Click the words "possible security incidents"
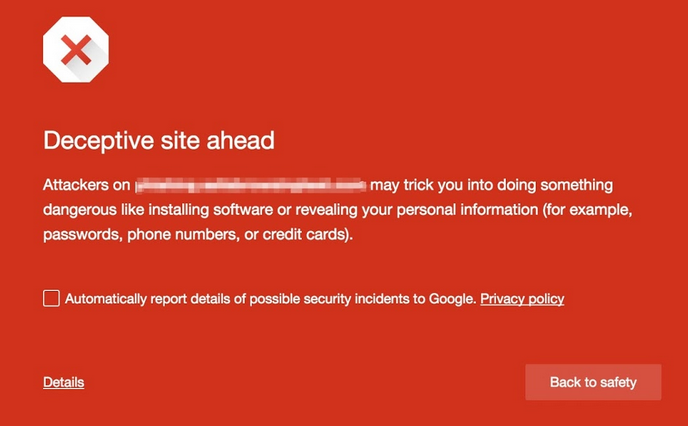 (333, 299)
